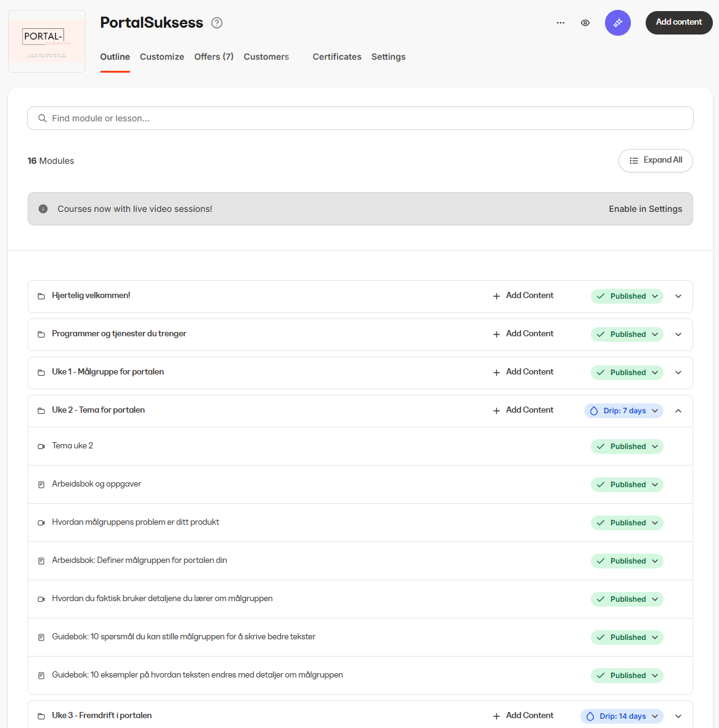Open Hvordan du faktisk bruker detaljene lesson
This screenshot has height=728, width=719.
tap(162, 599)
